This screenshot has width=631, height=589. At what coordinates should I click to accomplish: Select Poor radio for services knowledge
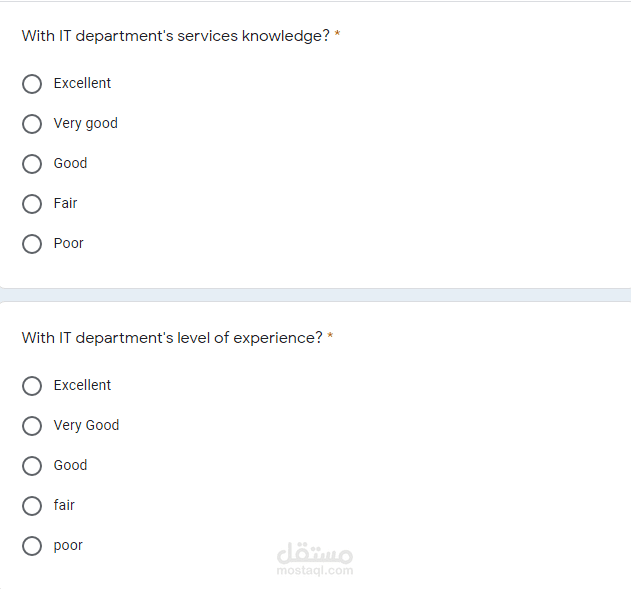(32, 244)
